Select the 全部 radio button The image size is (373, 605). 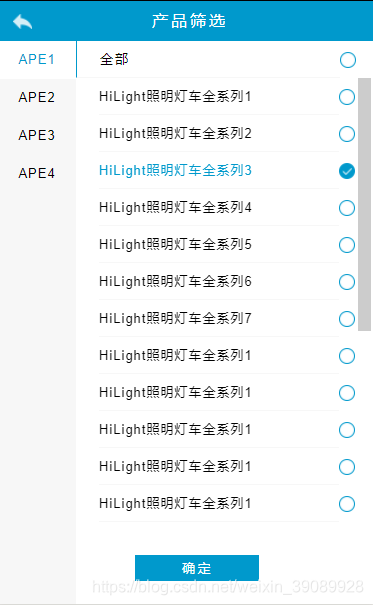click(348, 60)
